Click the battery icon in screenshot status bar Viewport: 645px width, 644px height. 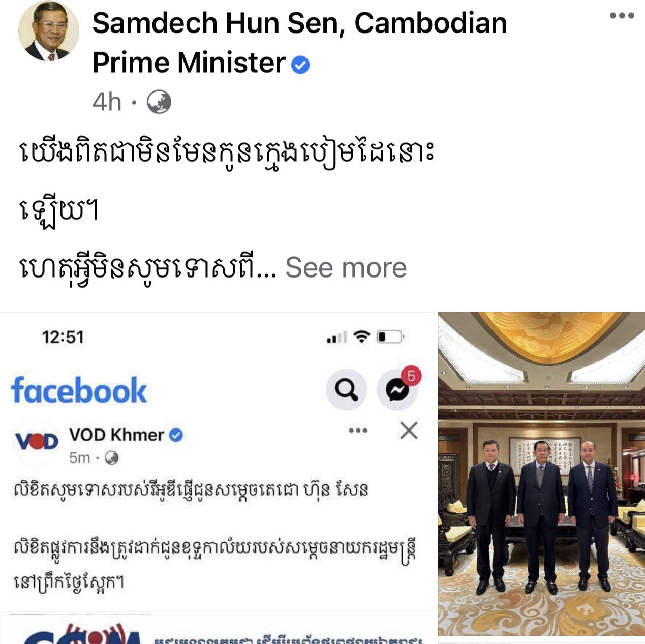(390, 337)
